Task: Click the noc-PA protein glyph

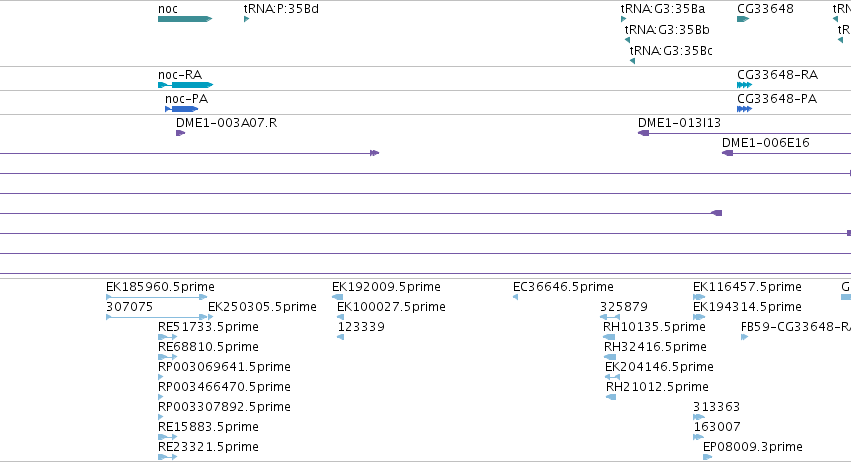Action: pyautogui.click(x=182, y=109)
